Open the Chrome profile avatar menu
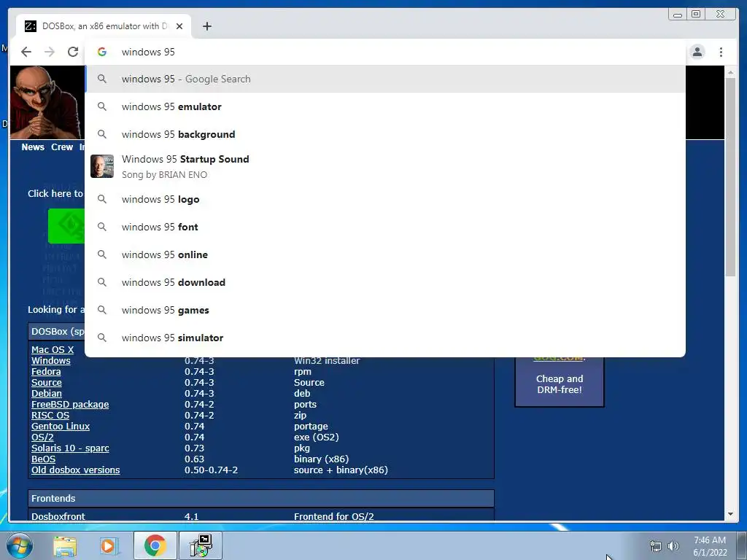The image size is (747, 560). click(x=697, y=52)
